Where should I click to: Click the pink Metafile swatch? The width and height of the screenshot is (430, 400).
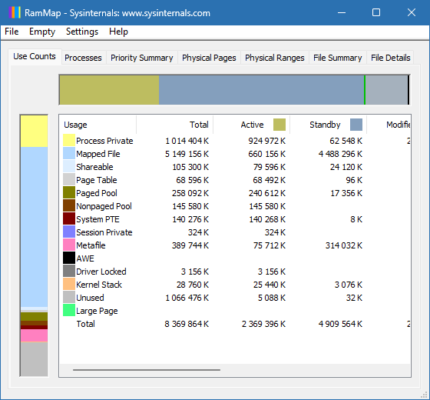tap(69, 245)
